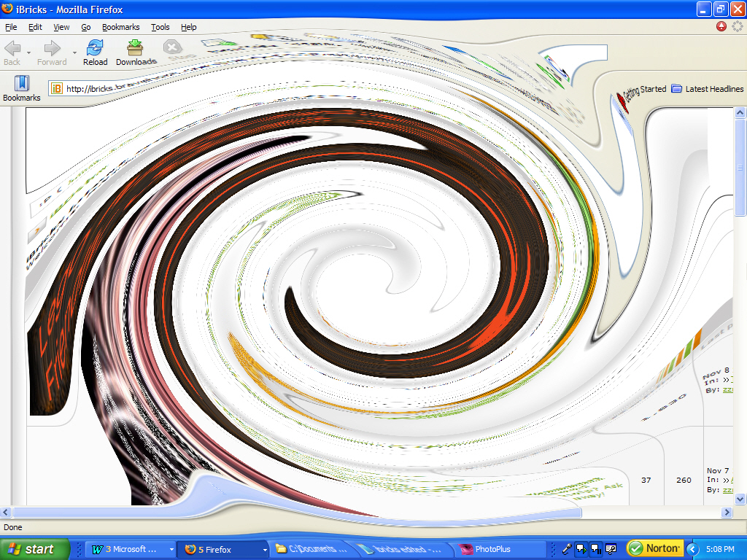
Task: Click the speech tools tray icon
Action: pos(611,549)
